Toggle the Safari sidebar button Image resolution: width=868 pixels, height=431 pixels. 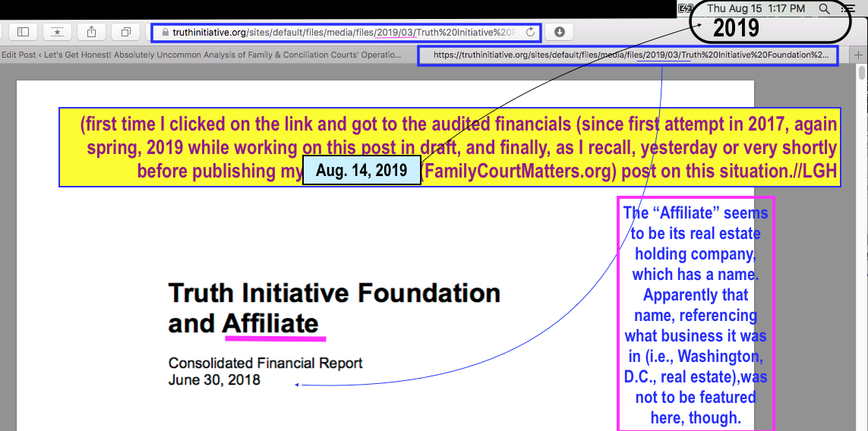click(x=23, y=32)
